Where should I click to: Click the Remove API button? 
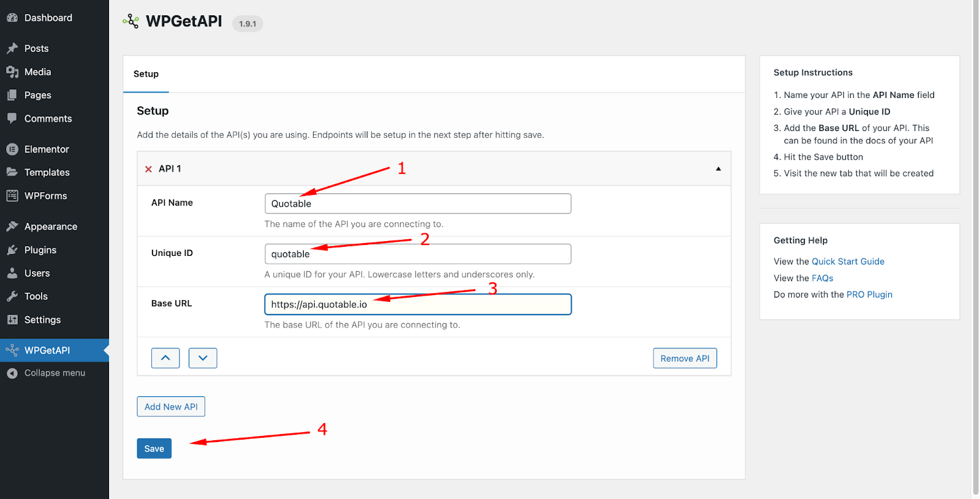pos(685,358)
